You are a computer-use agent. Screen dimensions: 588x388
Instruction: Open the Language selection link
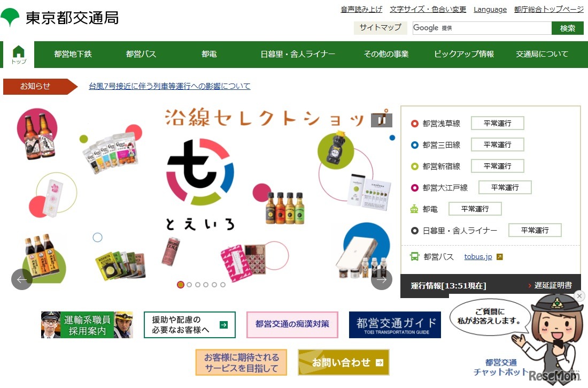pos(490,10)
